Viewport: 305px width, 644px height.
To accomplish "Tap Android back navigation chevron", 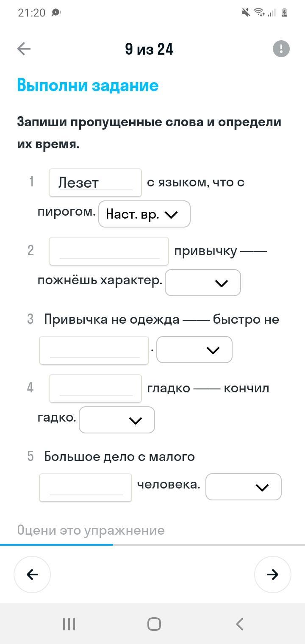I will tap(239, 624).
